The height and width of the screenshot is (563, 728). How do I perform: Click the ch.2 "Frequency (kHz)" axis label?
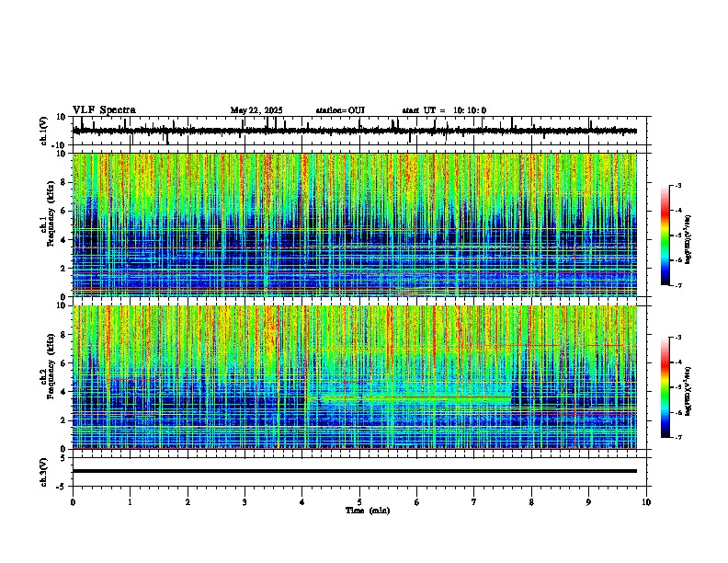(51, 366)
